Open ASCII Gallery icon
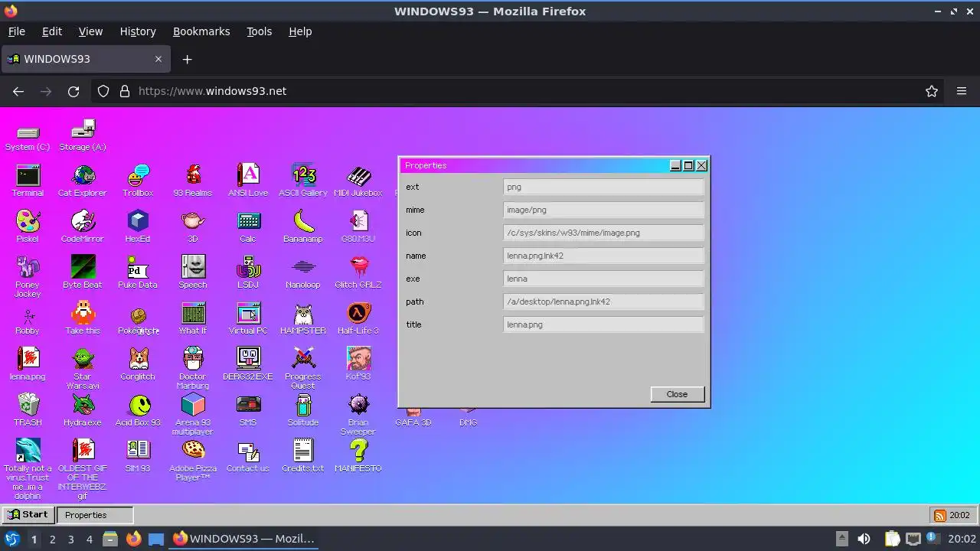Viewport: 980px width, 551px height. click(303, 181)
